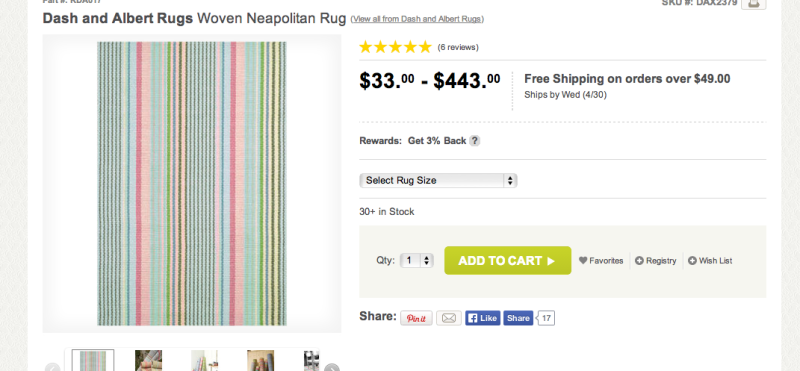The width and height of the screenshot is (800, 371).
Task: Click the Facebook Like button
Action: tap(482, 318)
